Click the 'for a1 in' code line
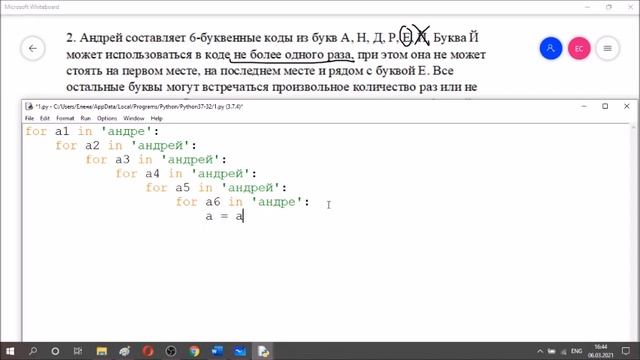 pos(92,131)
